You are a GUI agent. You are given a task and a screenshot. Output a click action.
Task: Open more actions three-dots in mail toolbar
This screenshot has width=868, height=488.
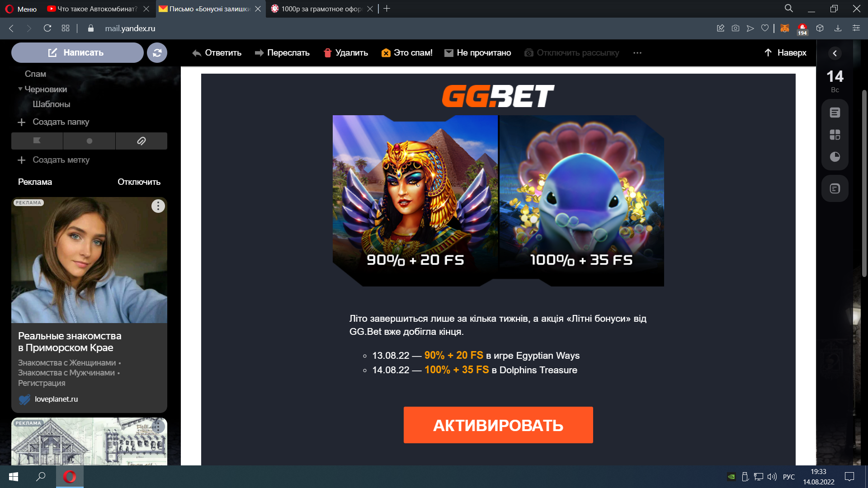637,53
